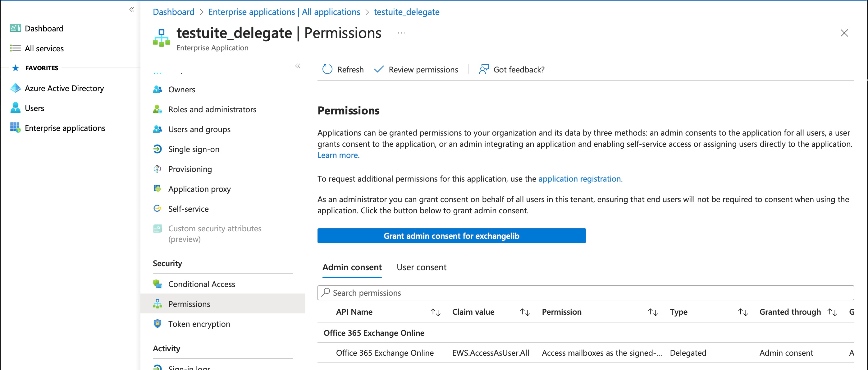Collapse the leftmost navigation sidebar
The height and width of the screenshot is (370, 868).
131,9
